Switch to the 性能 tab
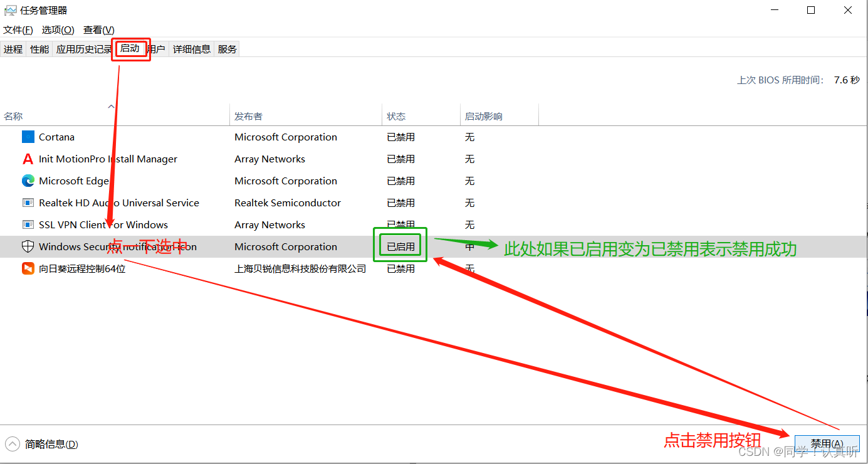The width and height of the screenshot is (868, 464). [39, 49]
